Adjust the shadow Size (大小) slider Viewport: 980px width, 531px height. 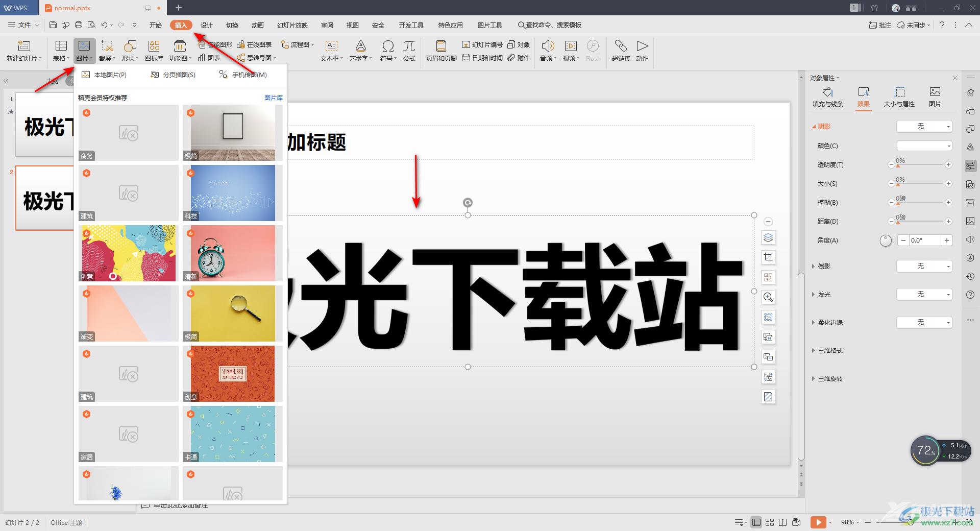920,183
